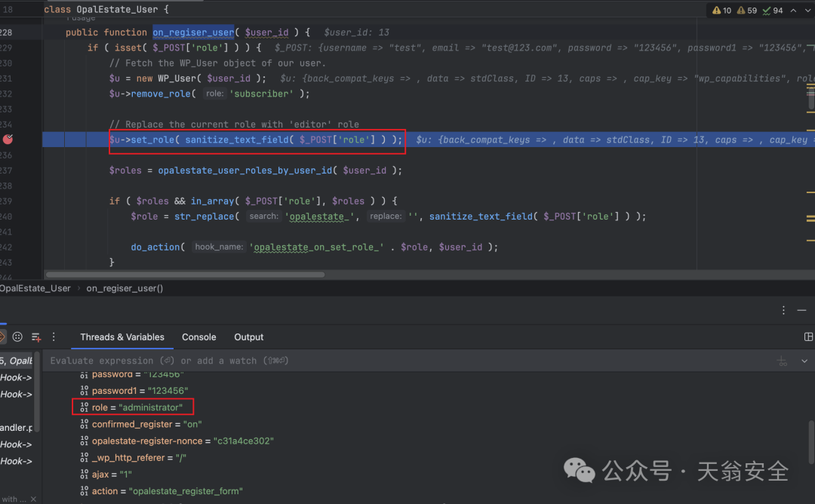Click the Evaluate expression input field
Image resolution: width=815 pixels, height=504 pixels.
[x=405, y=361]
